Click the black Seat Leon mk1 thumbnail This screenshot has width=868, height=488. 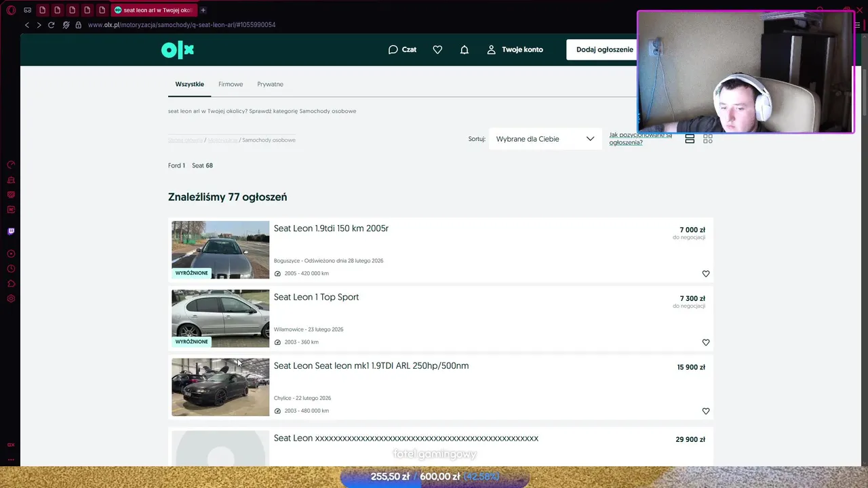tap(220, 387)
